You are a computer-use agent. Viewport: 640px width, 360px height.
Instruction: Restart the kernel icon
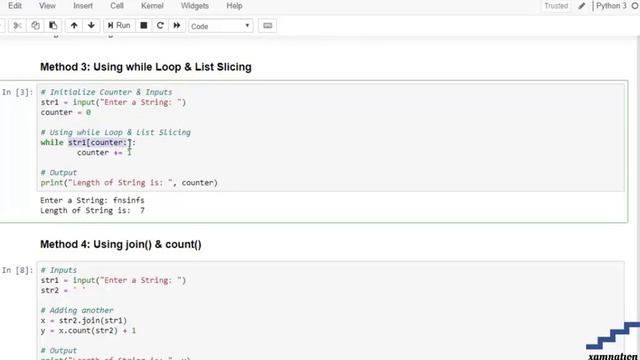point(160,26)
